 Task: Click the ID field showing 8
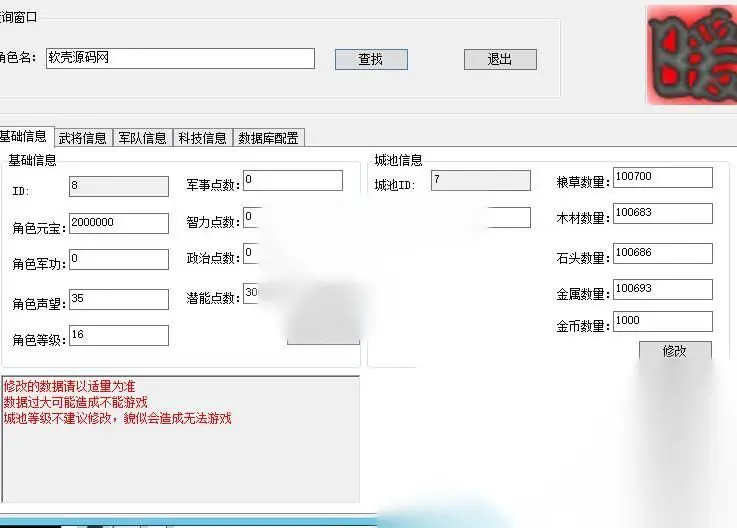pos(119,186)
